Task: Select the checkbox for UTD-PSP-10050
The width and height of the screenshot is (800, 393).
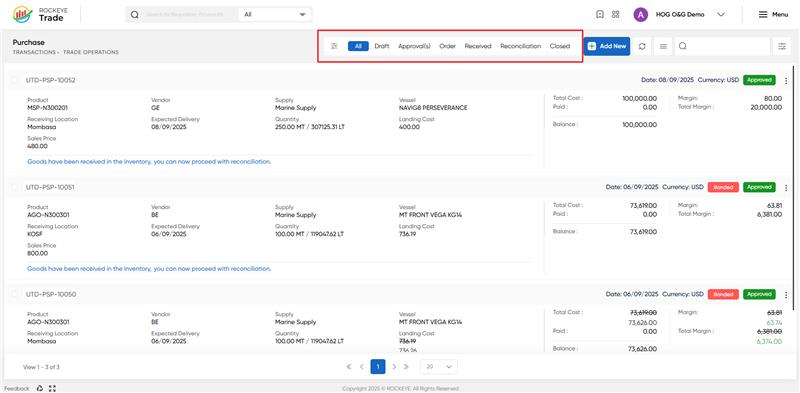Action: (15, 294)
